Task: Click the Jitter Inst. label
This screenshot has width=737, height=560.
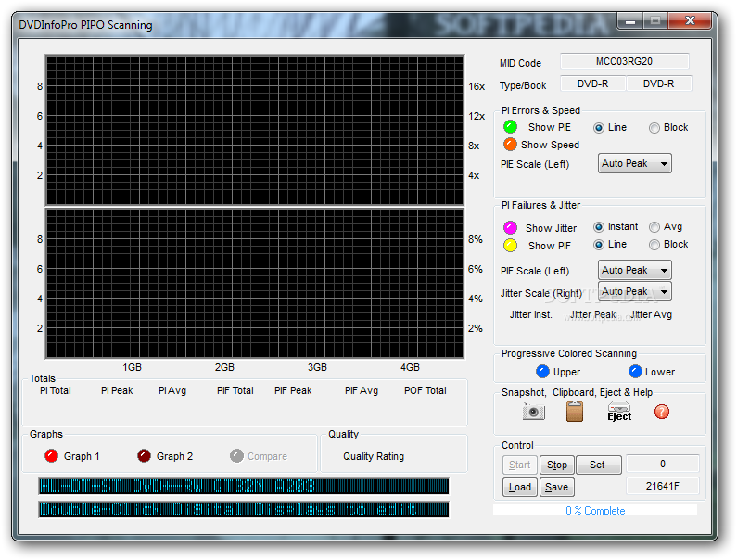Action: click(x=530, y=314)
